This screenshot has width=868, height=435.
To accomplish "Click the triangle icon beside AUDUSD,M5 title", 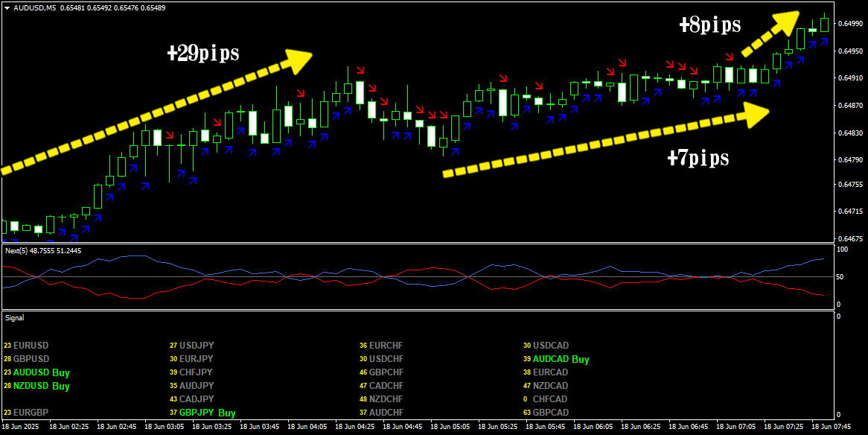I will pos(7,8).
